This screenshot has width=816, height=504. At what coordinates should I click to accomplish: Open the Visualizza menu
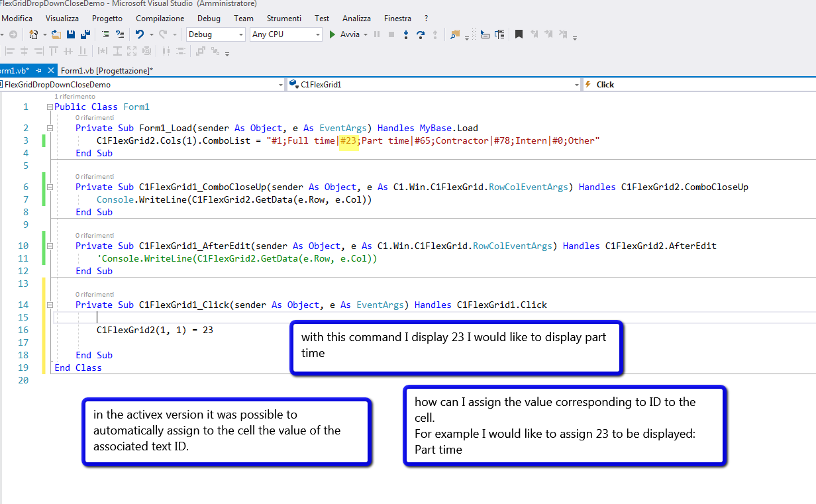62,19
